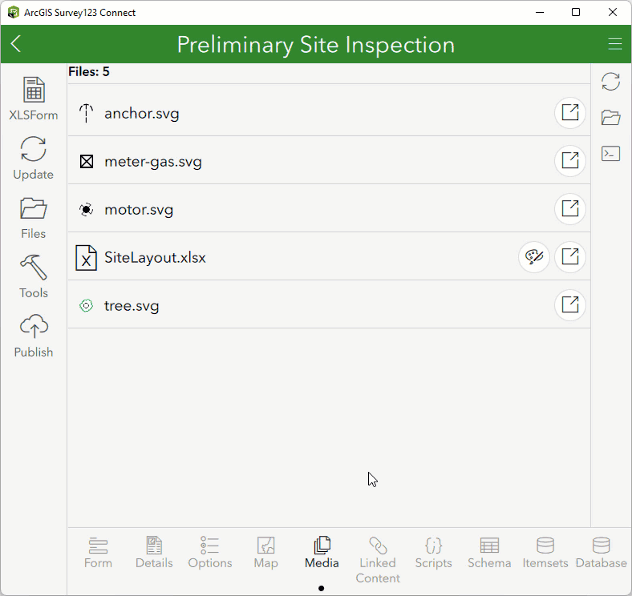Open the Options tab
The width and height of the screenshot is (632, 596).
pyautogui.click(x=210, y=552)
